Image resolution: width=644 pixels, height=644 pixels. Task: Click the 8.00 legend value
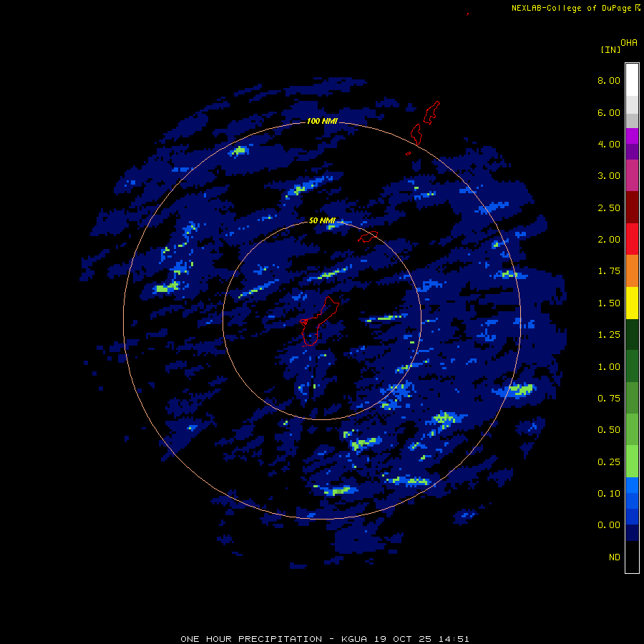point(609,80)
